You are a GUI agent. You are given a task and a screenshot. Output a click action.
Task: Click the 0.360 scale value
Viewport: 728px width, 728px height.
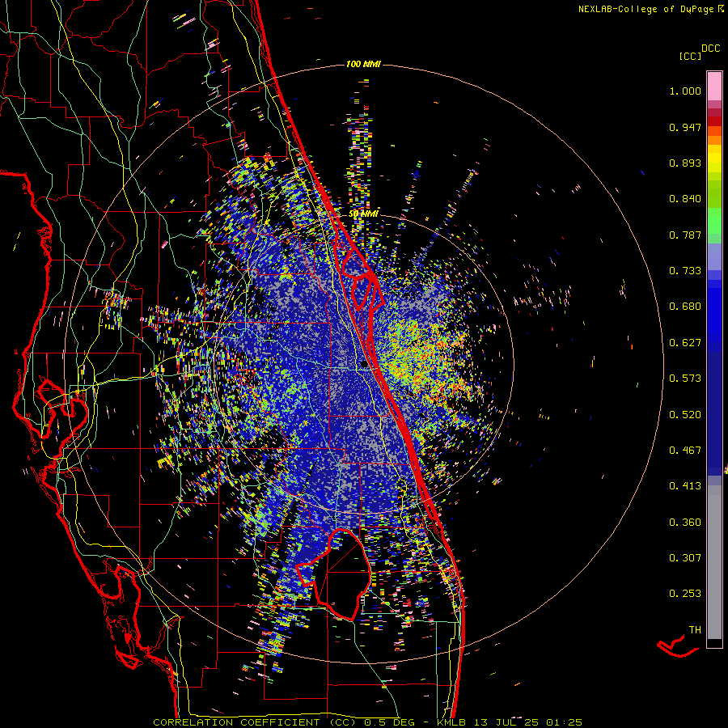(685, 522)
